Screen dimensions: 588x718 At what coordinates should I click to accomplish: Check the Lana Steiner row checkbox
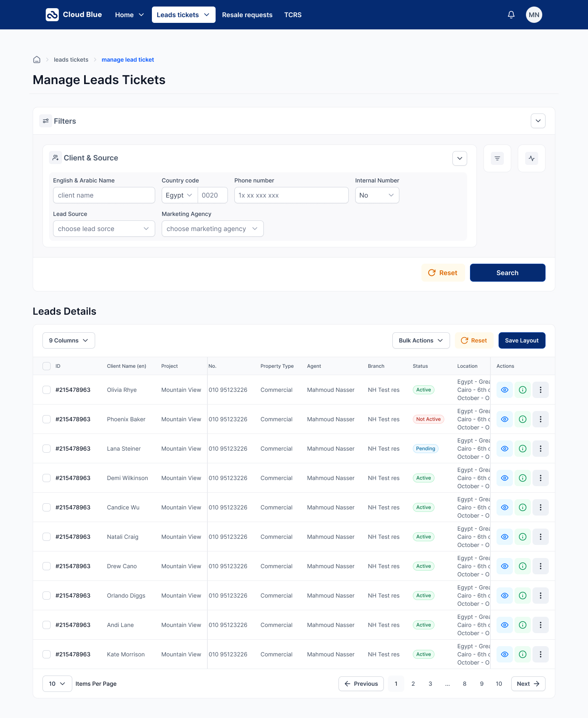point(47,449)
